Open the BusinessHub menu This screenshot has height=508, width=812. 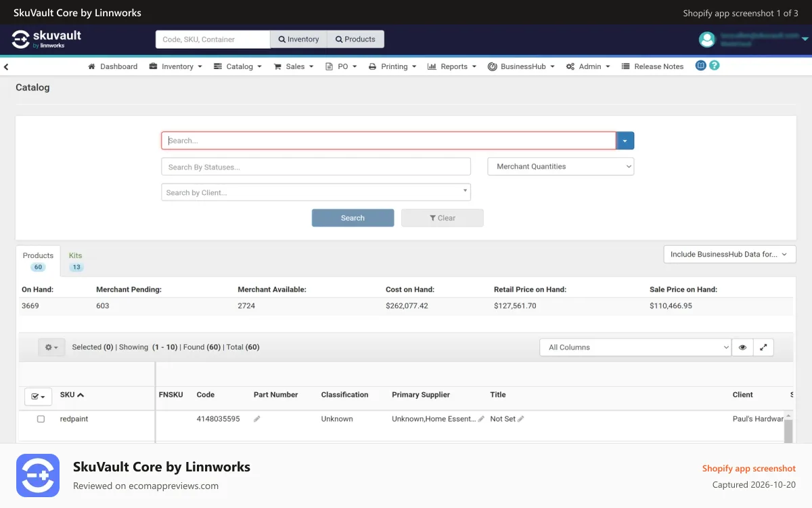point(522,66)
